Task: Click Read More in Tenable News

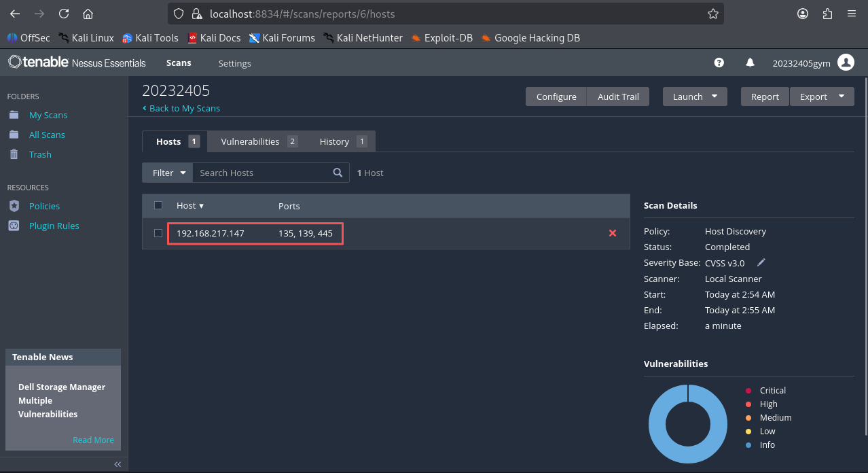Action: 93,440
